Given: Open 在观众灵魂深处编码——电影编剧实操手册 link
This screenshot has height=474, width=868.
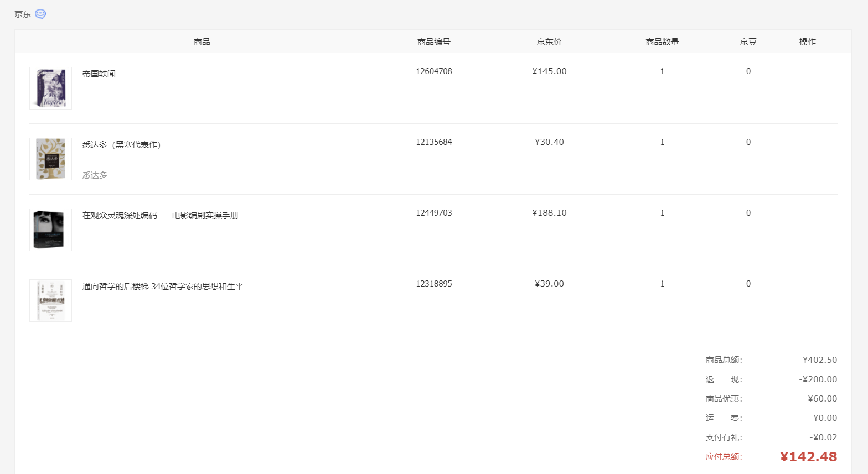Looking at the screenshot, I should coord(161,215).
